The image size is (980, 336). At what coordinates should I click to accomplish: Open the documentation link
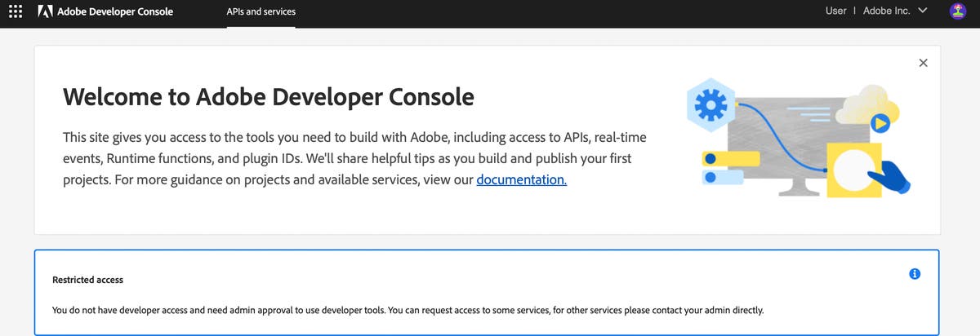click(521, 179)
